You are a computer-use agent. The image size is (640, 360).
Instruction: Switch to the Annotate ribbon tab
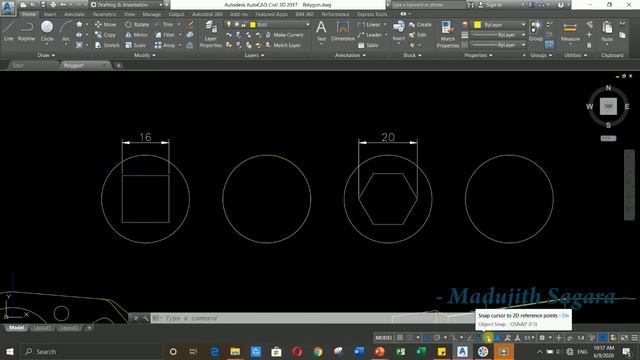tap(74, 14)
